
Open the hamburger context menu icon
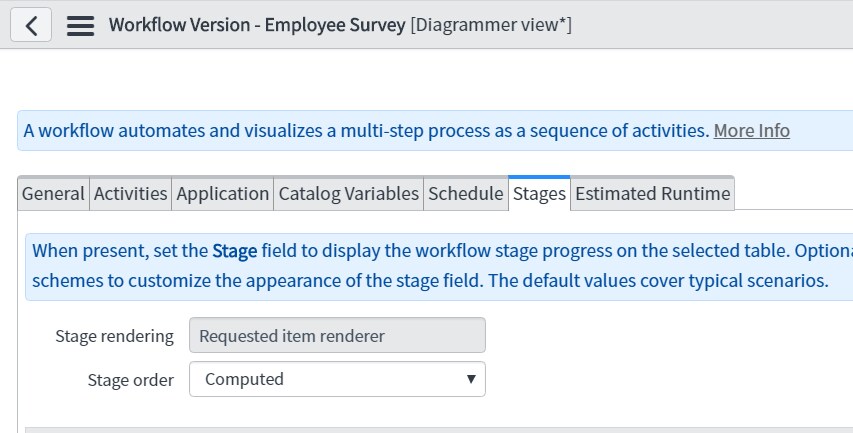[x=80, y=25]
